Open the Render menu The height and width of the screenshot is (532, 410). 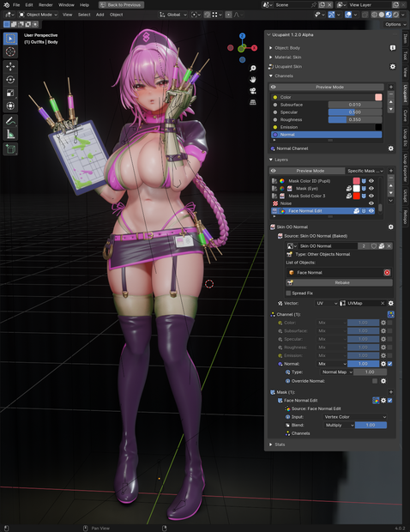click(45, 5)
